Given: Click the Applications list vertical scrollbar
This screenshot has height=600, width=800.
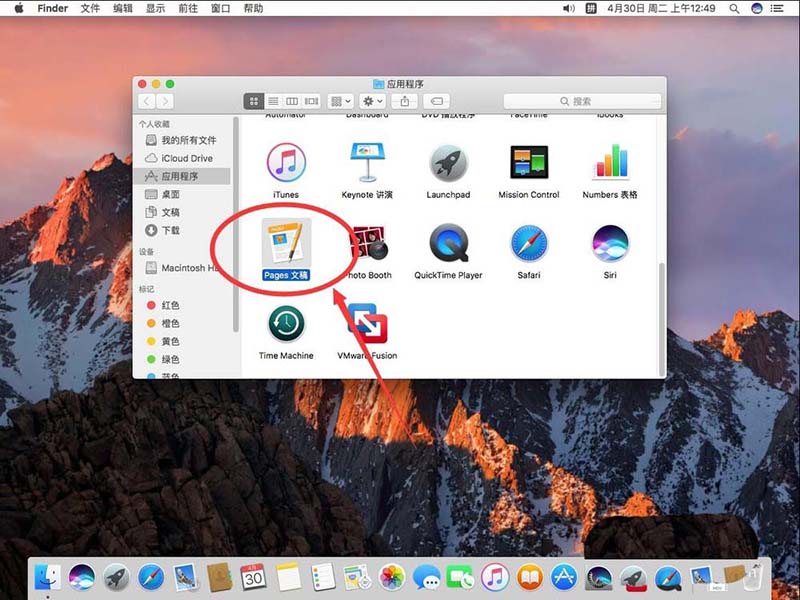Looking at the screenshot, I should point(662,319).
